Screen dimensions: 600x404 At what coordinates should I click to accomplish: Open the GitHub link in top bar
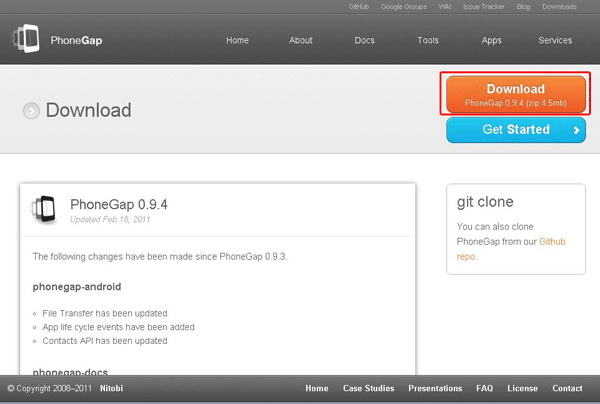(x=359, y=7)
